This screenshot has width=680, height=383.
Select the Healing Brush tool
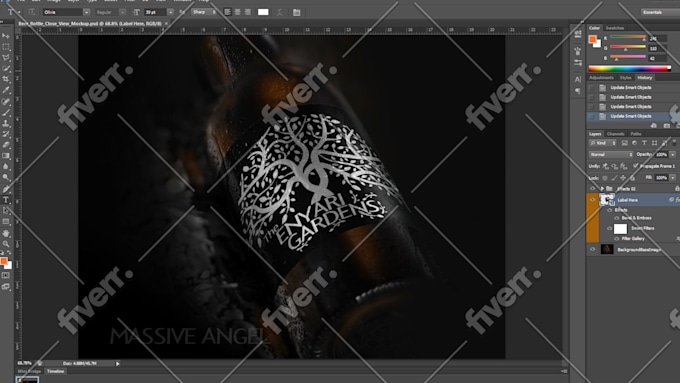6,101
